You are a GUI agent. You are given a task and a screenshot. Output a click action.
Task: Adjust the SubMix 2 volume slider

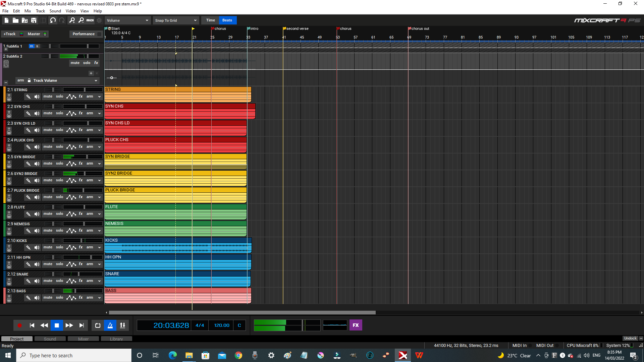(79, 56)
